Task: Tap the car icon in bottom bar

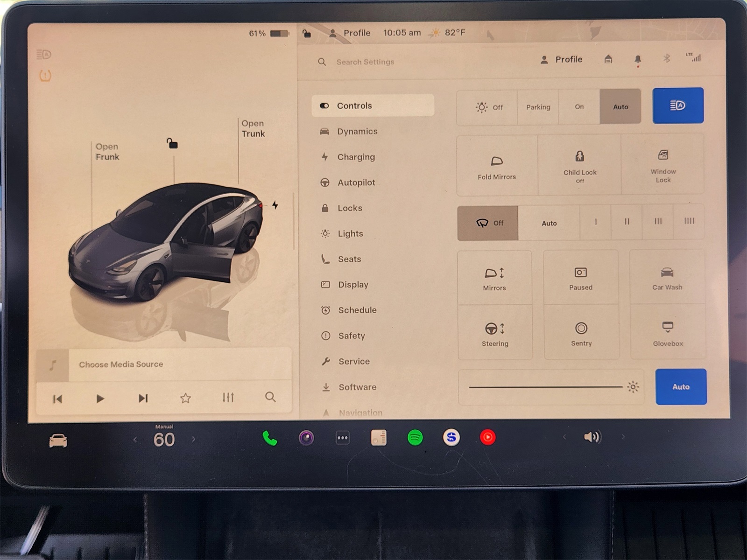Action: 58,441
